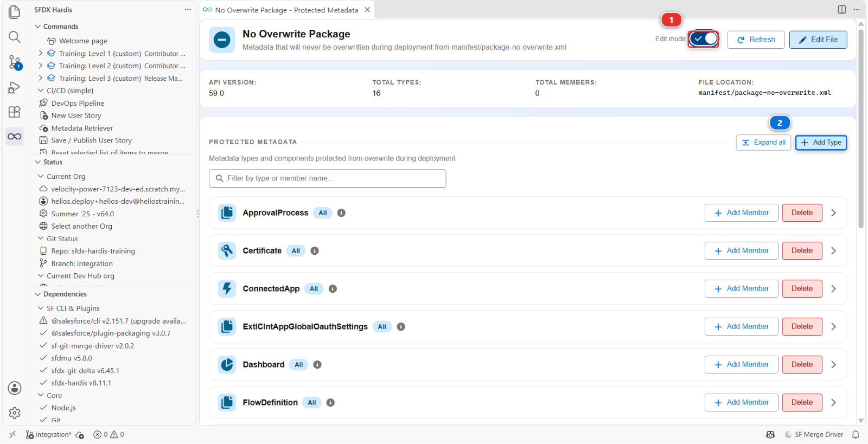This screenshot has height=444, width=868.
Task: Open notifications bell in status bar
Action: (856, 435)
